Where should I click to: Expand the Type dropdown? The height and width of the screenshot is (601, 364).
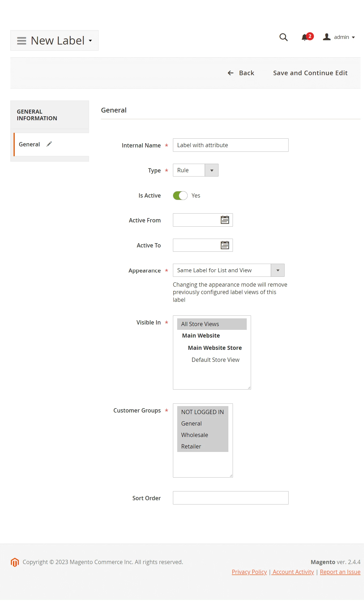coord(212,170)
